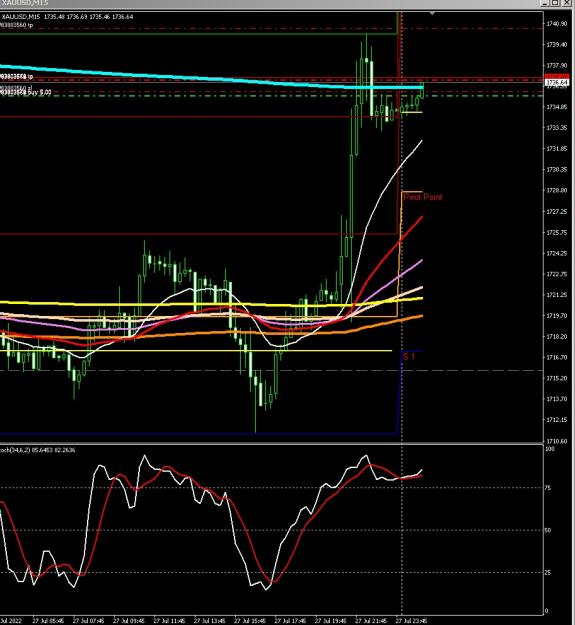Image resolution: width=575 pixels, height=625 pixels.
Task: Click the 27 Jul 21:45 time label
Action: pos(371,621)
